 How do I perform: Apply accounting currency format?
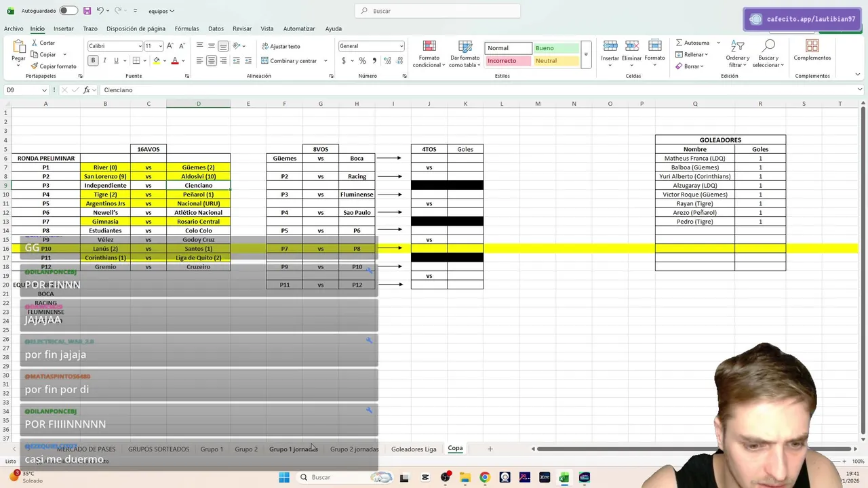pos(344,60)
